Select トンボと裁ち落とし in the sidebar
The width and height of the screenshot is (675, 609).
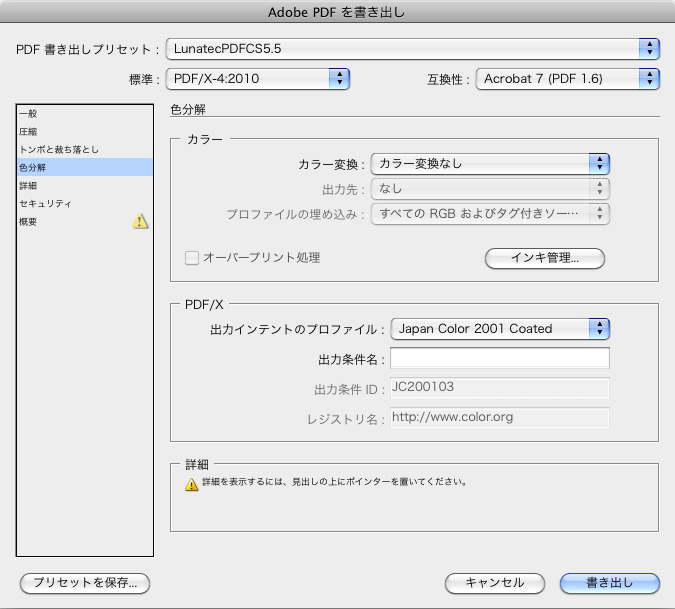[x=85, y=149]
